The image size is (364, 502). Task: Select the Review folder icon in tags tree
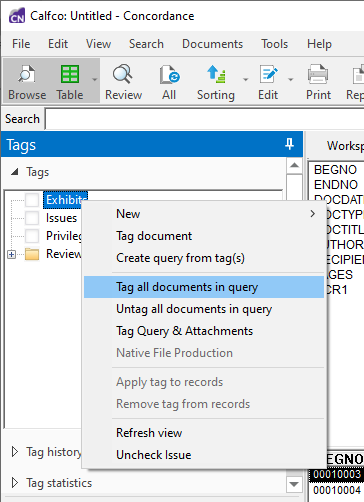pyautogui.click(x=32, y=254)
